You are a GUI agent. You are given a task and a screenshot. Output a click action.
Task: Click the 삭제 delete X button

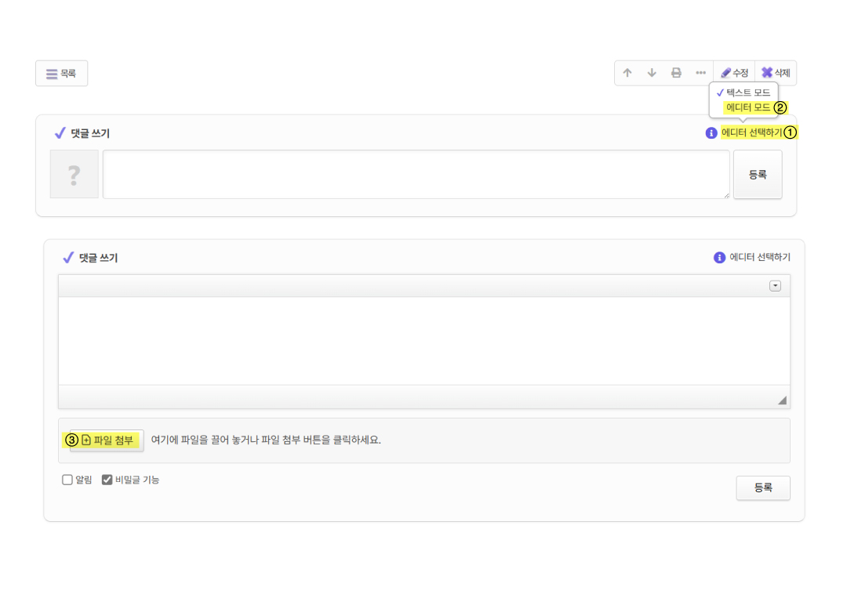pos(776,73)
